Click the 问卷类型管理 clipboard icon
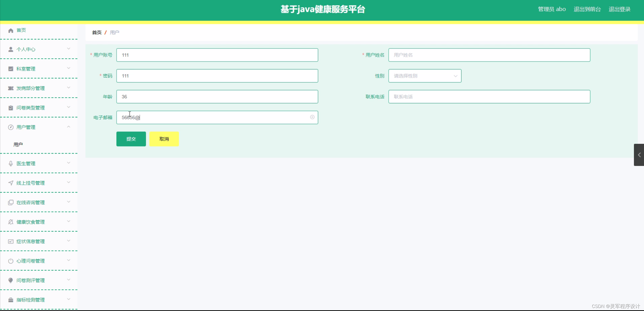The image size is (644, 311). [11, 108]
